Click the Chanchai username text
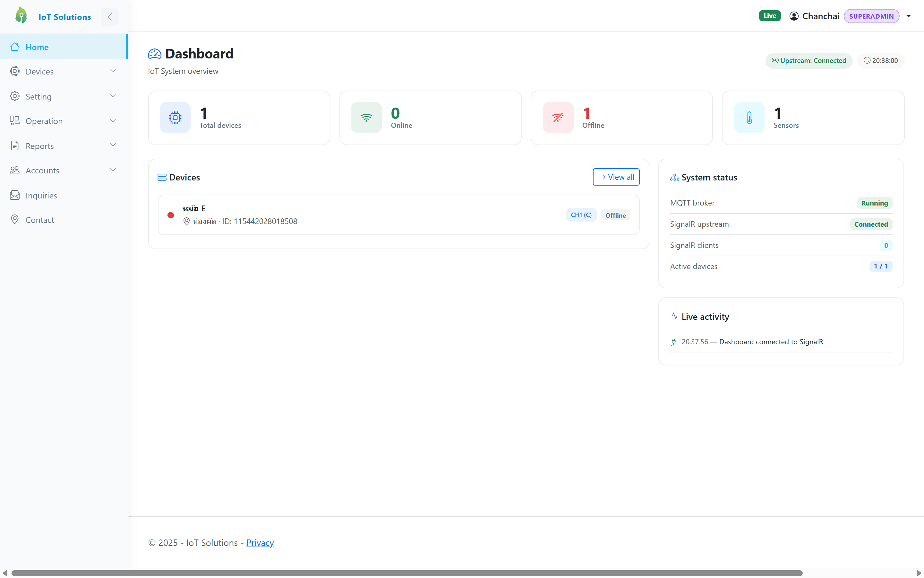Screen dimensions: 924x578 coord(820,16)
